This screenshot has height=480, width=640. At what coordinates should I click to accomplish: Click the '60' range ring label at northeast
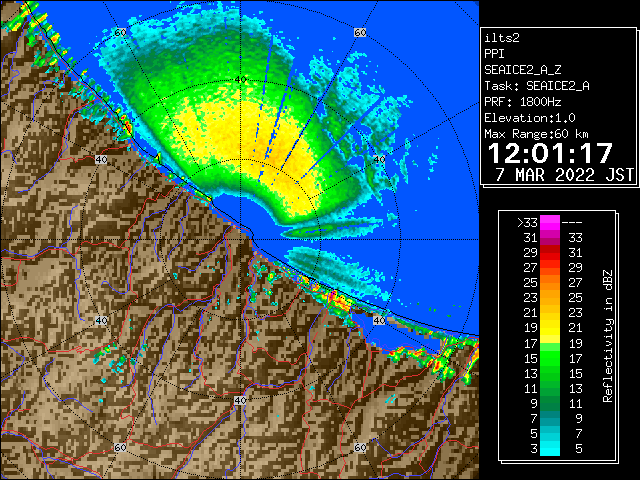tap(360, 32)
